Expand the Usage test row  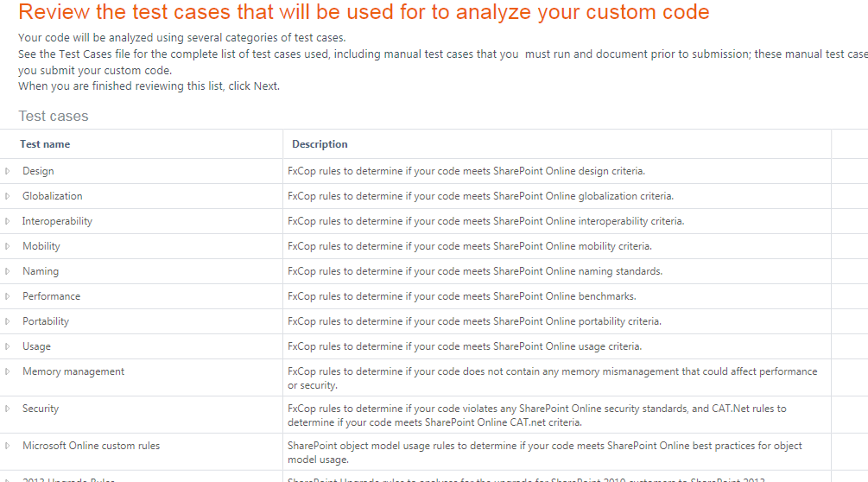tap(8, 346)
